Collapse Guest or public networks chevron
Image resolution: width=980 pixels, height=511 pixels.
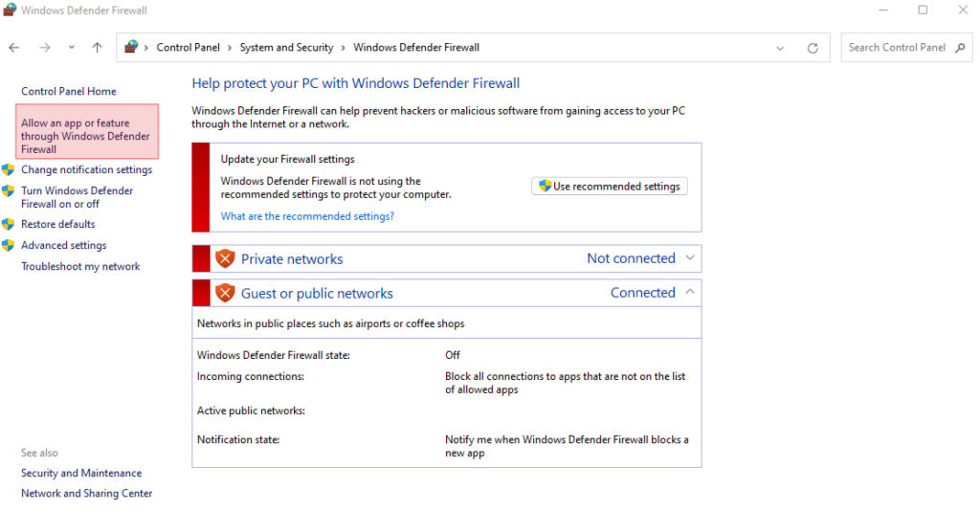click(x=690, y=292)
